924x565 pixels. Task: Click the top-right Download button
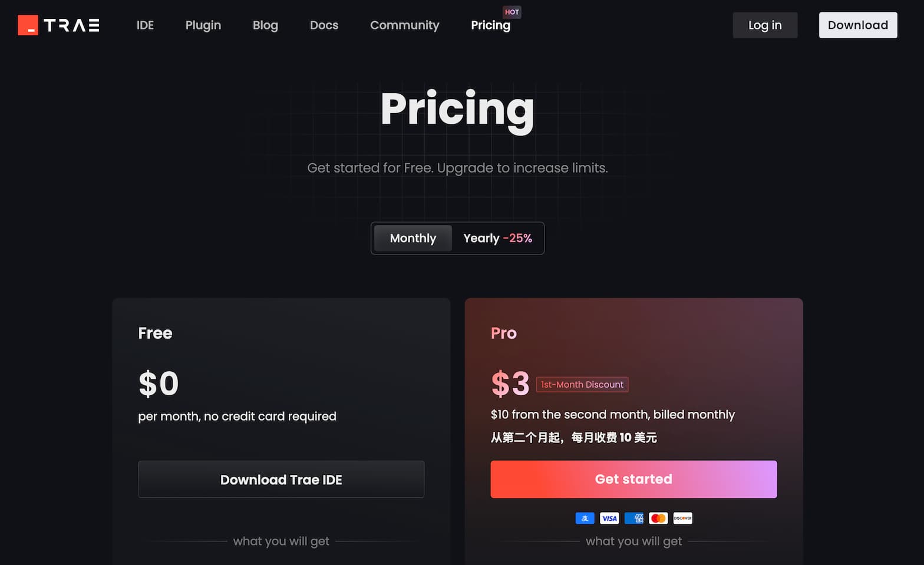tap(858, 25)
